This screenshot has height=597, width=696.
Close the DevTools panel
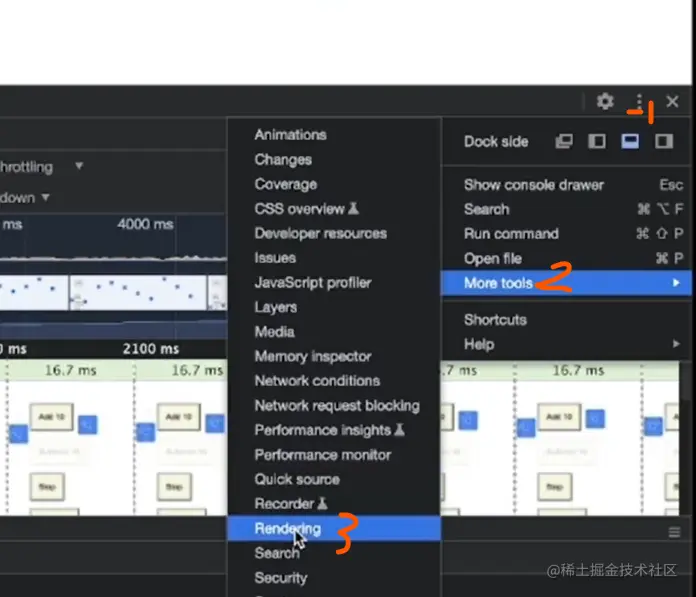pos(672,102)
